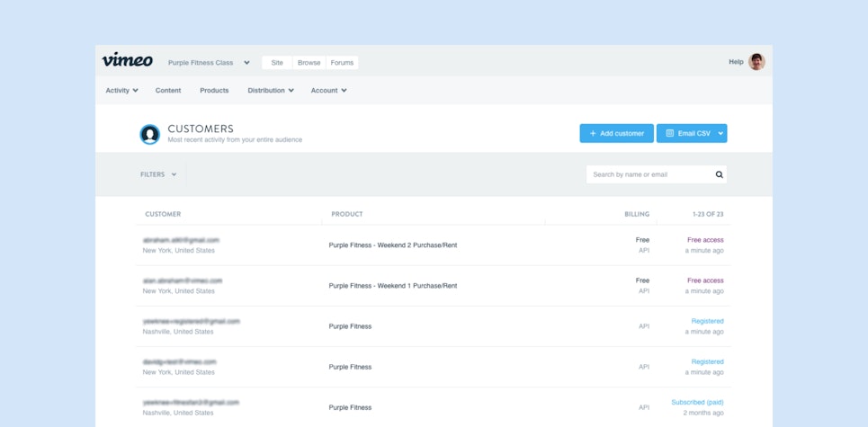
Task: Expand the Distribution menu
Action: coord(271,91)
